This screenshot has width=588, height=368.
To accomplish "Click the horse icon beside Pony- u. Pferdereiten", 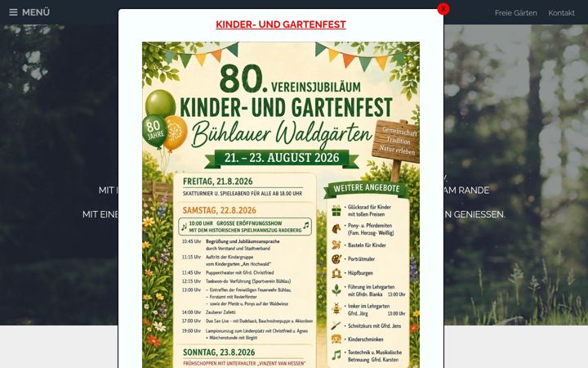I will point(336,228).
